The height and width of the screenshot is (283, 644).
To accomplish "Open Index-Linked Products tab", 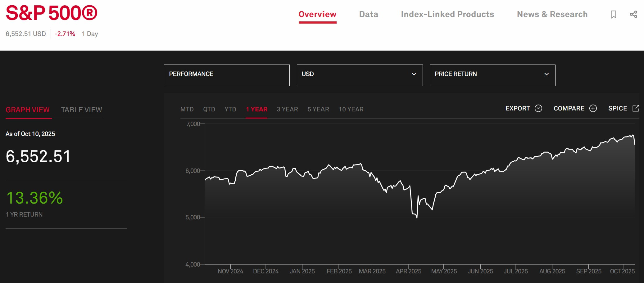I will (447, 14).
